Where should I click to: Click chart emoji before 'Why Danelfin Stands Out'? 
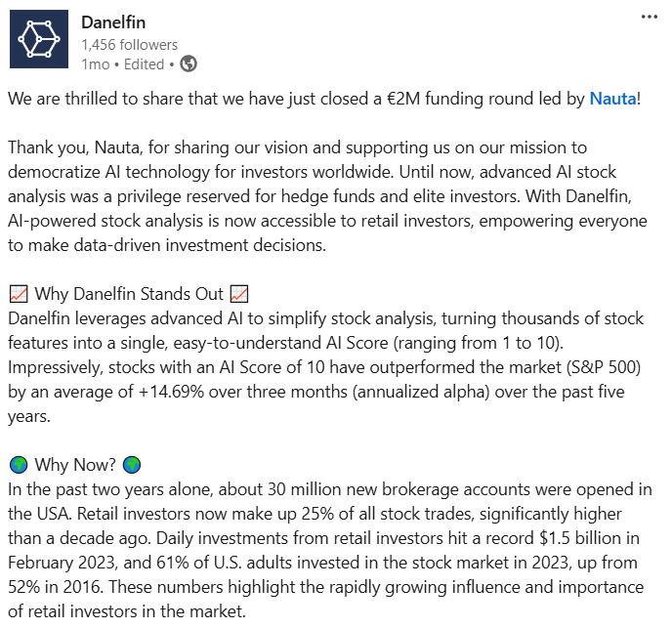[19, 294]
